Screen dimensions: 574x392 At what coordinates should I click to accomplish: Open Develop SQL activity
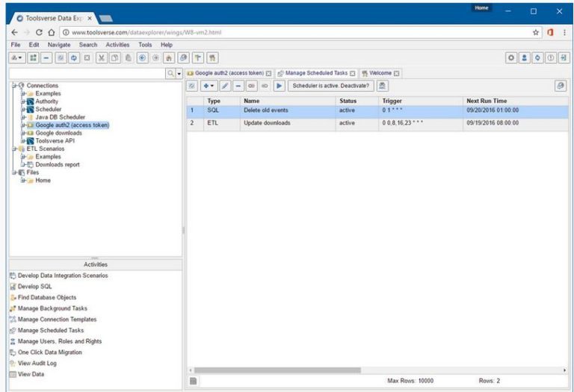pyautogui.click(x=35, y=286)
